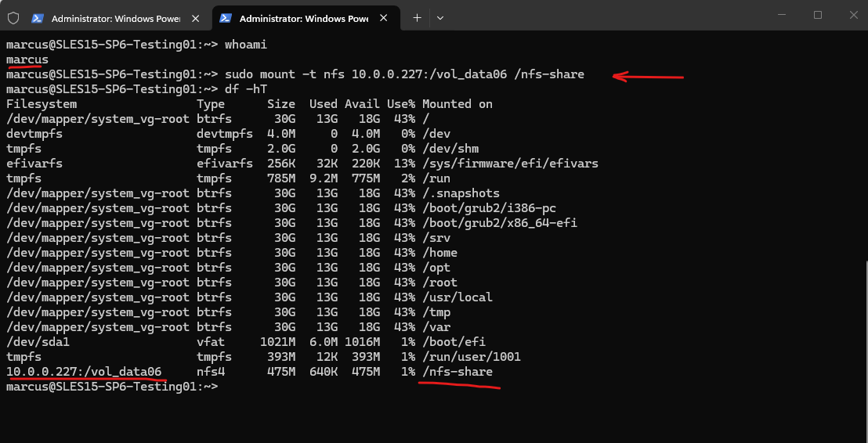Click the PowerShell icon on the active tab
The width and height of the screenshot is (868, 443).
[226, 18]
